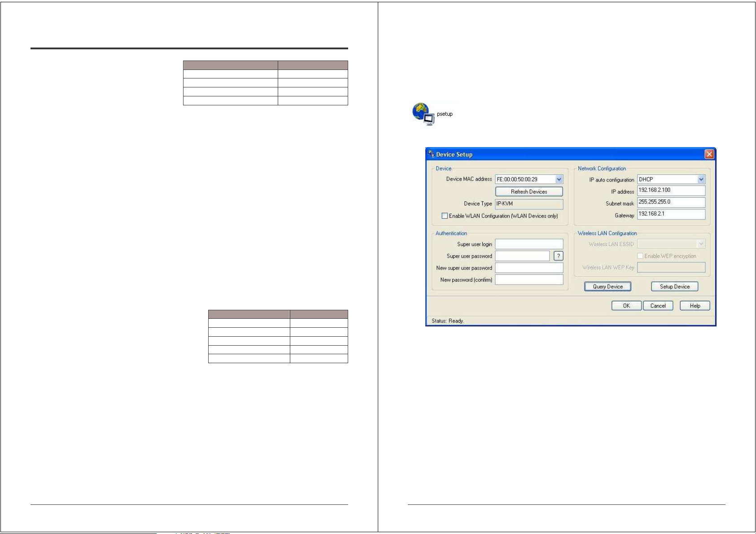
Task: Click the New super user password field
Action: [529, 268]
